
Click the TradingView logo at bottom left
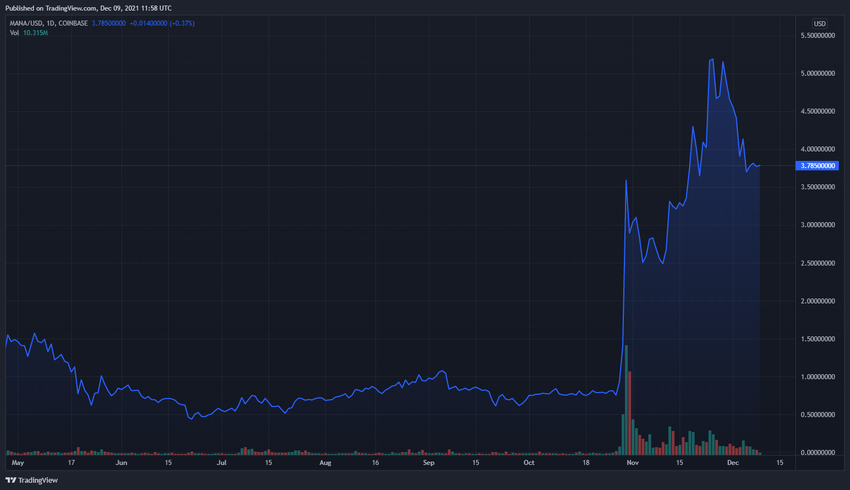click(31, 480)
